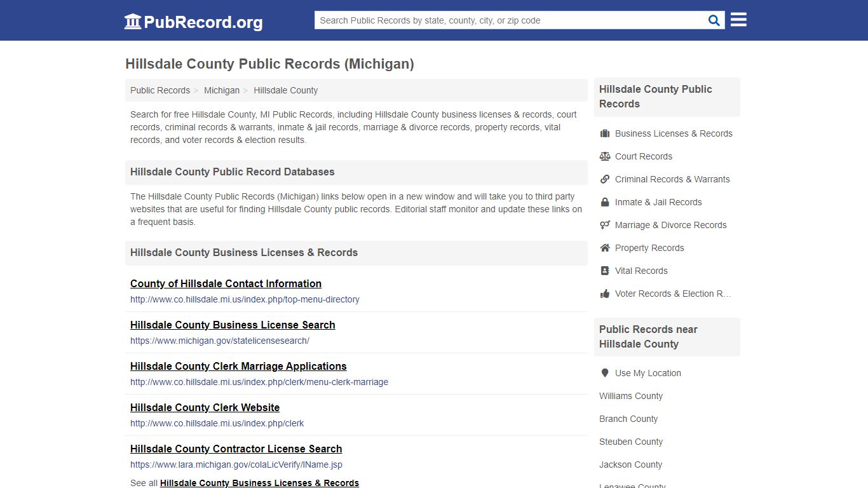Select Property Records in sidebar
The width and height of the screenshot is (868, 488).
tap(649, 248)
